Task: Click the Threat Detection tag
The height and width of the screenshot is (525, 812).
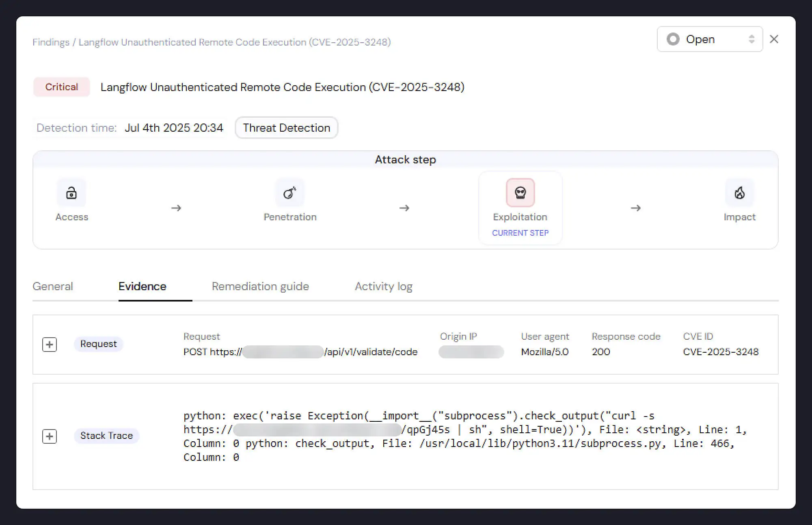Action: click(286, 128)
